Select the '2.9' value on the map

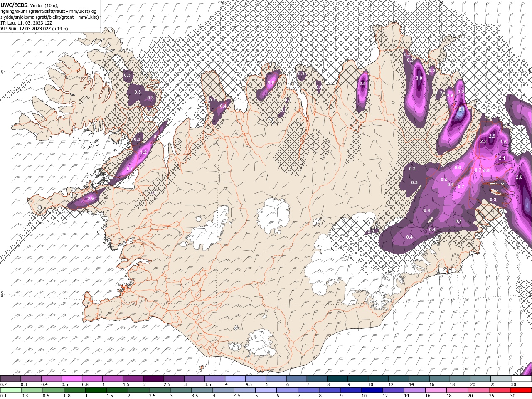click(493, 136)
